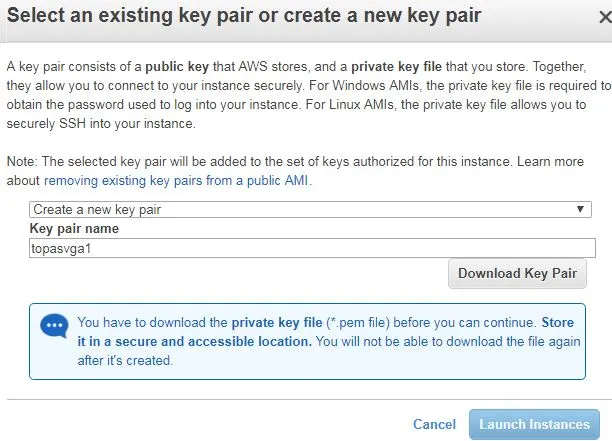Click the blue speech bubble info icon
This screenshot has width=612, height=441.
coord(54,325)
